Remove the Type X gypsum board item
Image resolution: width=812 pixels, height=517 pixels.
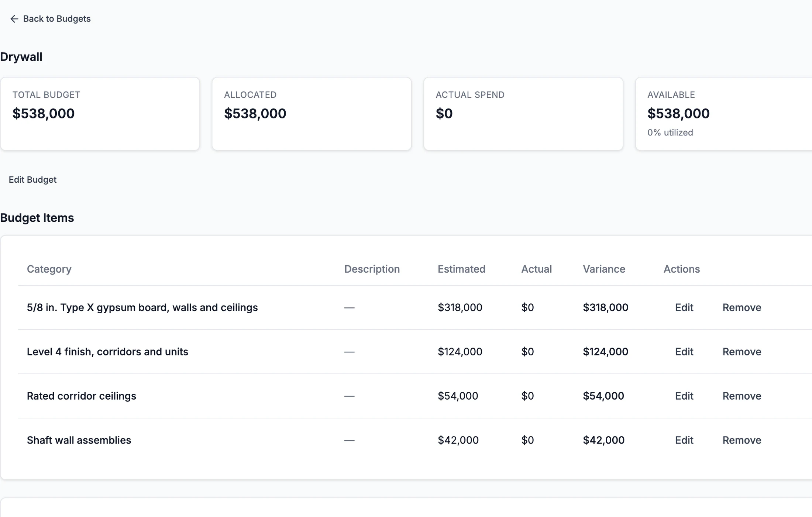tap(742, 307)
